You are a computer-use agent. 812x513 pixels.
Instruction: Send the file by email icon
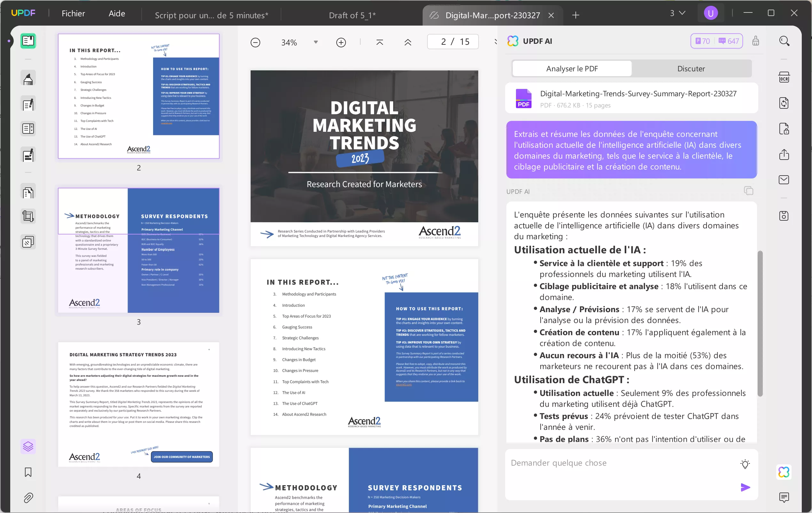(784, 180)
